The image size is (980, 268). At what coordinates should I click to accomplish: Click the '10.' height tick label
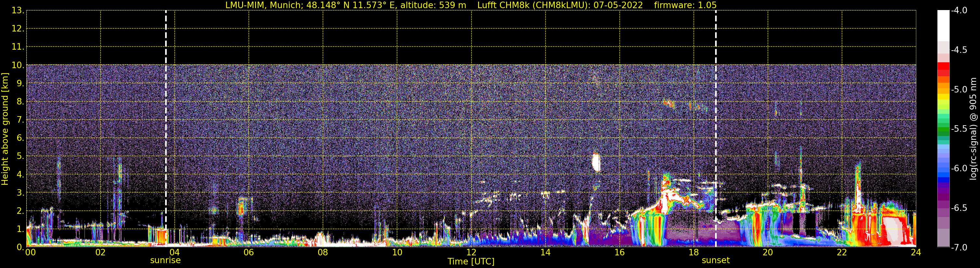coord(18,65)
